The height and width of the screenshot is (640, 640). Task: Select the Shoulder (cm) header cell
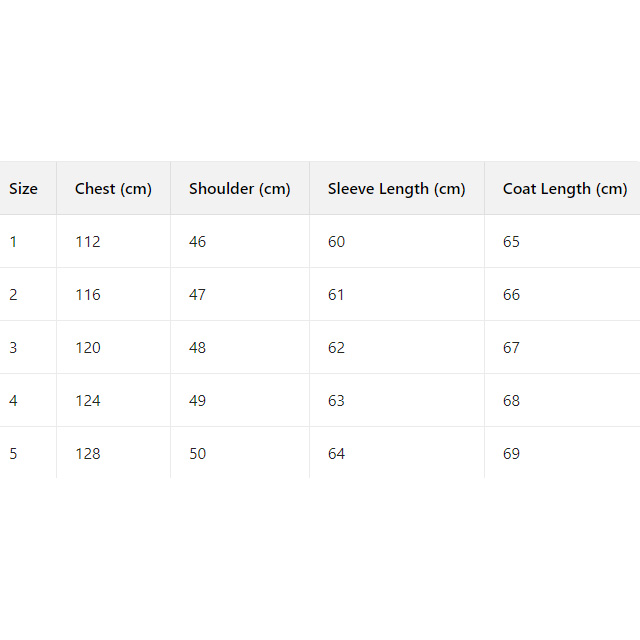point(239,189)
